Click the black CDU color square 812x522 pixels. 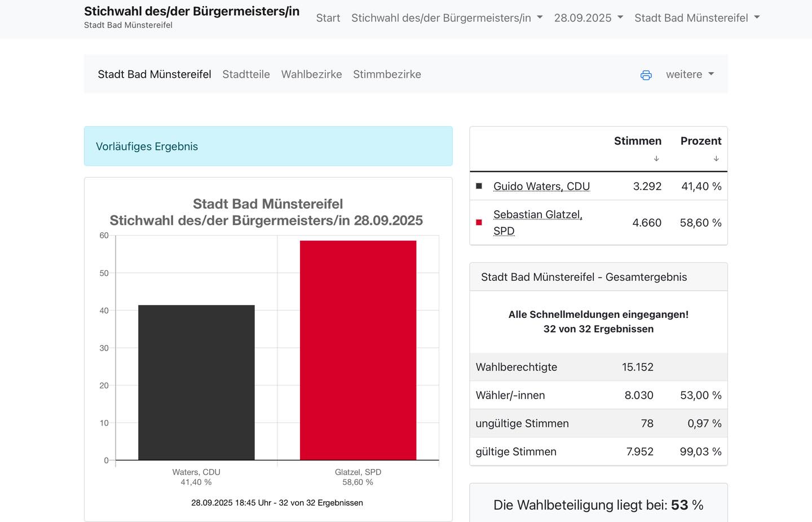point(479,186)
